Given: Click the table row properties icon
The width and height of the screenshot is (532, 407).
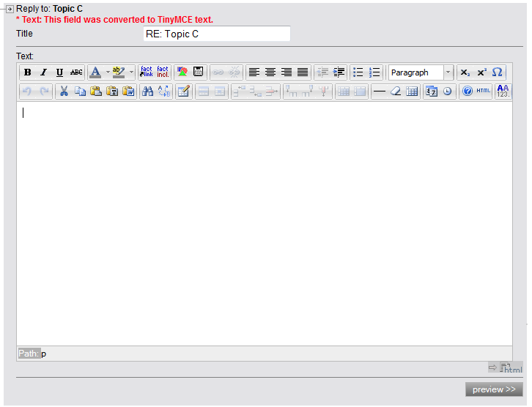Looking at the screenshot, I should tap(204, 92).
